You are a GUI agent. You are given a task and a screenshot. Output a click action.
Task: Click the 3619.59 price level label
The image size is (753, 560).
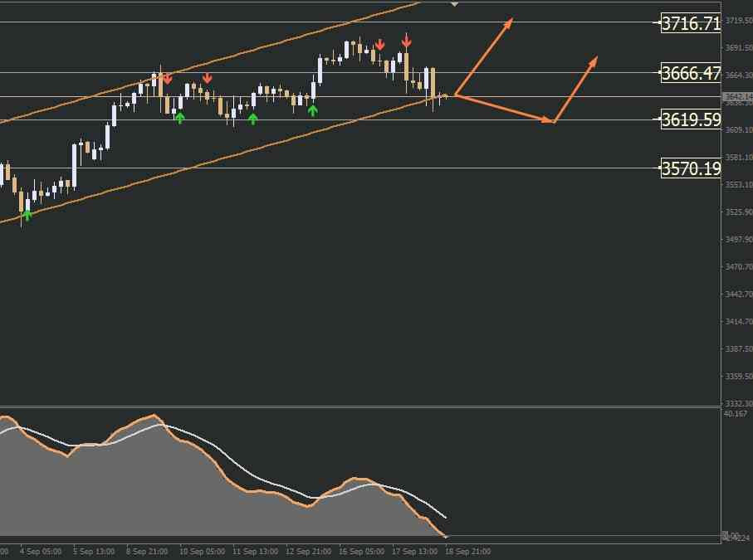pos(691,119)
